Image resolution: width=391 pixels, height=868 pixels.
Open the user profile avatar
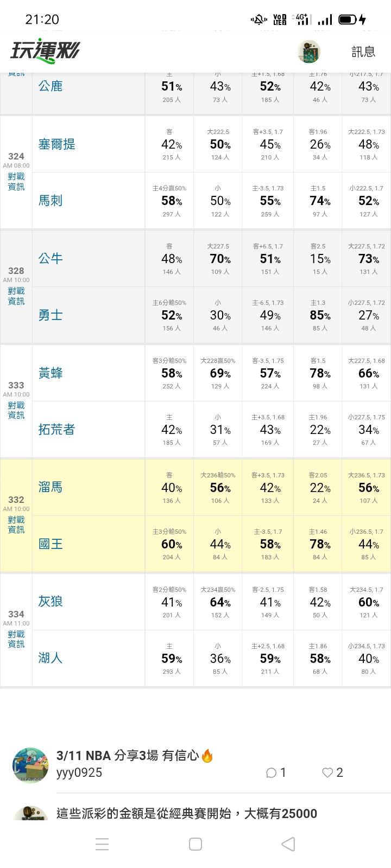point(309,52)
